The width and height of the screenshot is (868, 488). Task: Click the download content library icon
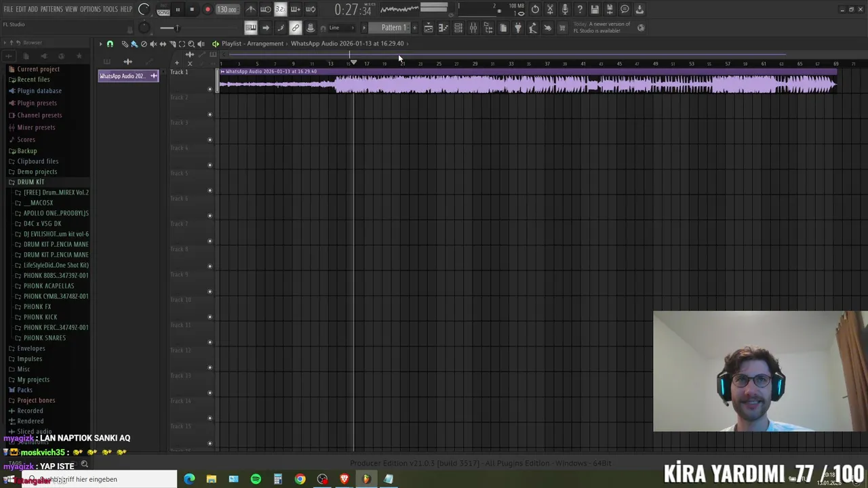click(639, 9)
